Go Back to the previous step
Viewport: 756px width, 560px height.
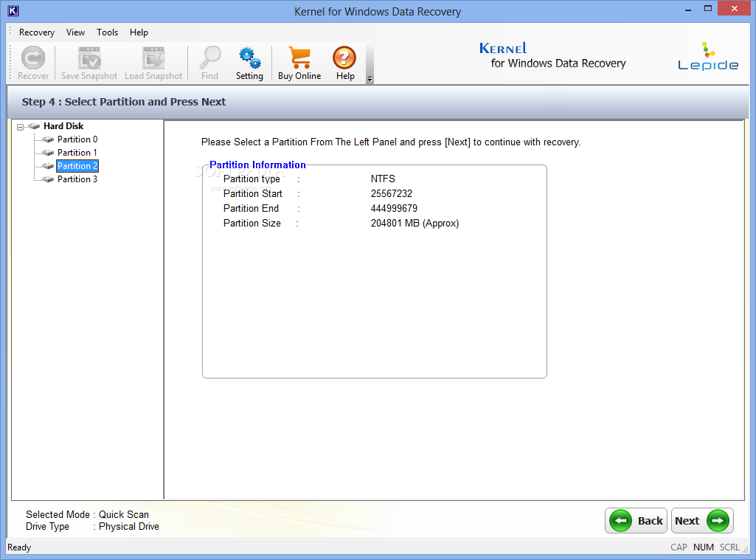pyautogui.click(x=636, y=520)
